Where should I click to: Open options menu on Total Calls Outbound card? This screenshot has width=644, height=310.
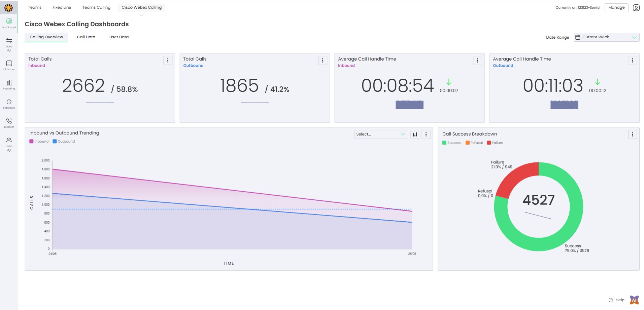click(323, 60)
